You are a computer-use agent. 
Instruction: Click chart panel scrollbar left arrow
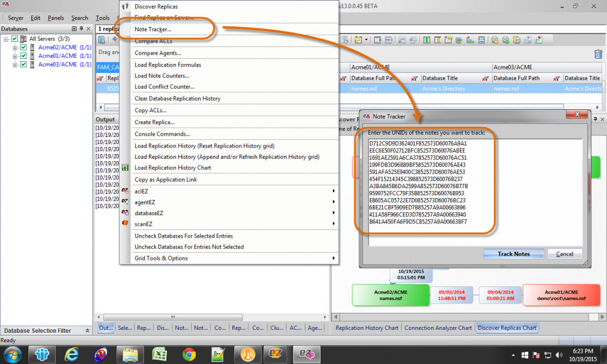[x=336, y=317]
